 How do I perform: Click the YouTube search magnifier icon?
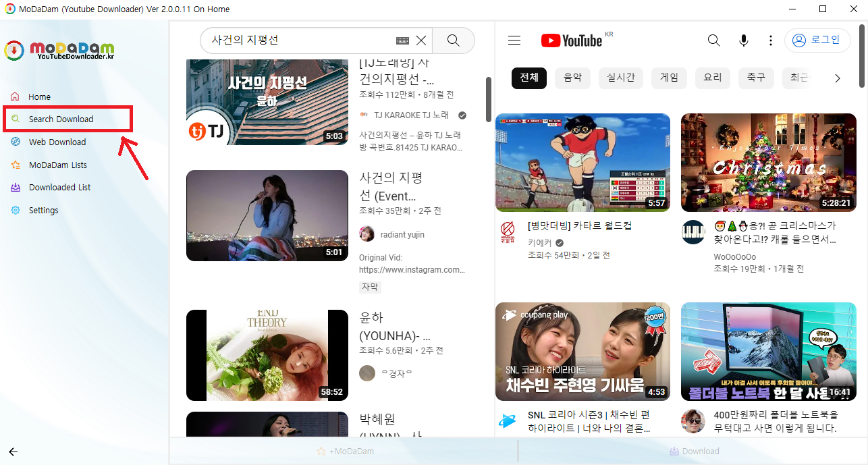(x=714, y=40)
